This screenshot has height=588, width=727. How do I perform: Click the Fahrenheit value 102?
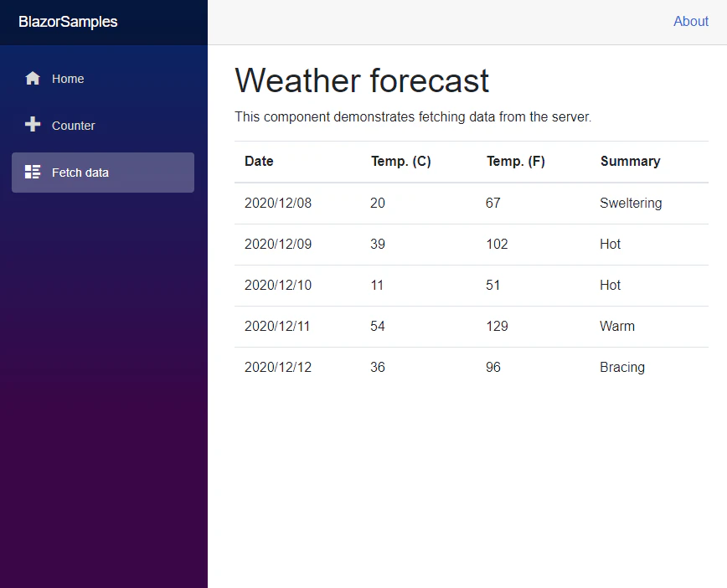(x=497, y=245)
